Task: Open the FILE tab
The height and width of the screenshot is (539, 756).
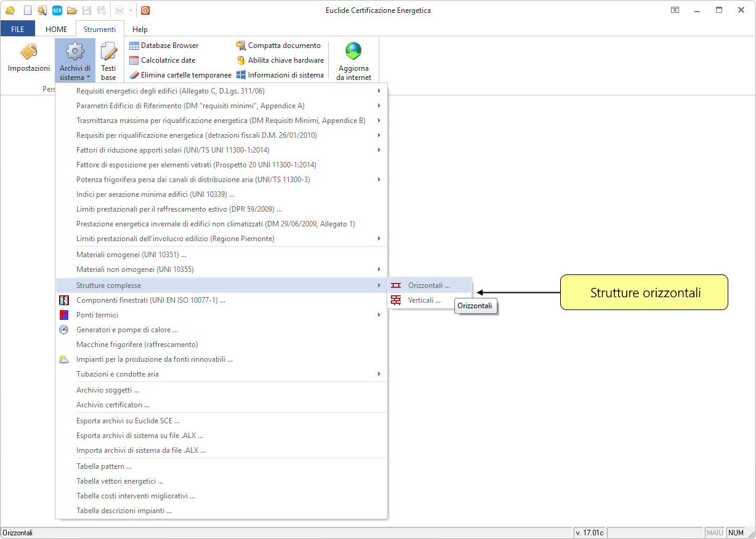Action: 18,29
